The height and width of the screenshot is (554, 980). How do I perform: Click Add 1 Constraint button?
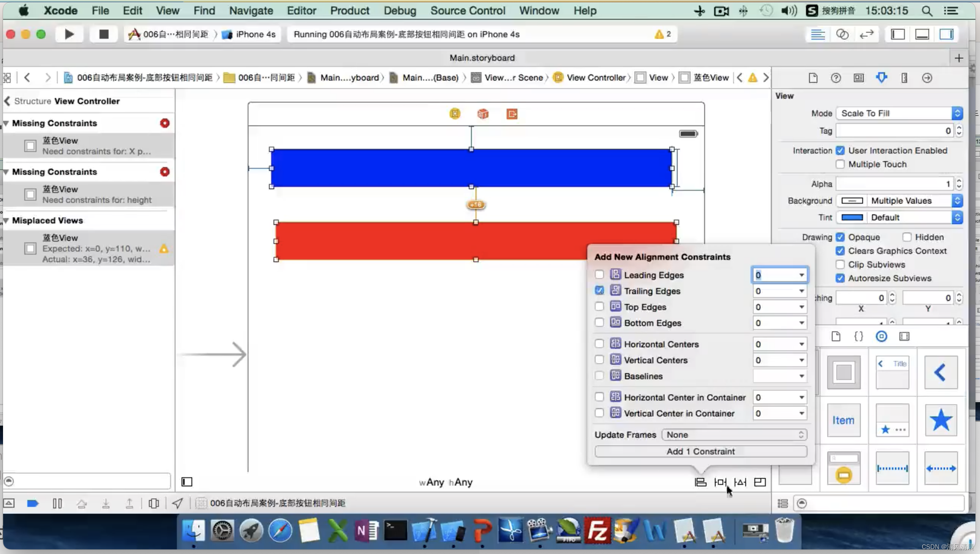tap(701, 451)
